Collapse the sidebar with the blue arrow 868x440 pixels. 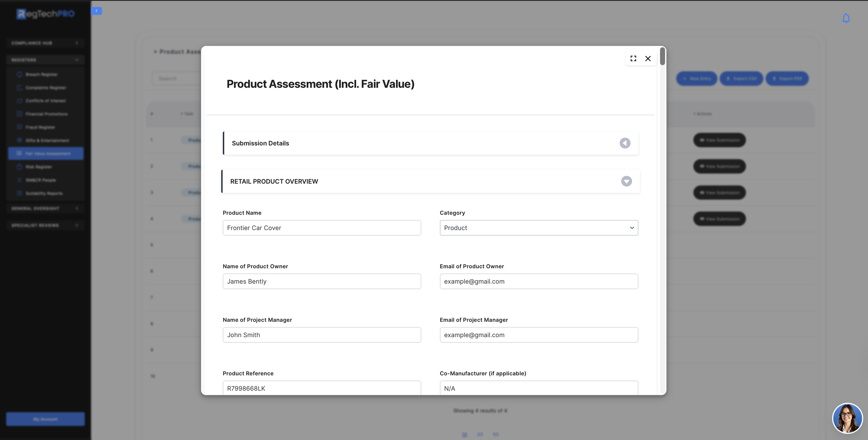(x=97, y=11)
